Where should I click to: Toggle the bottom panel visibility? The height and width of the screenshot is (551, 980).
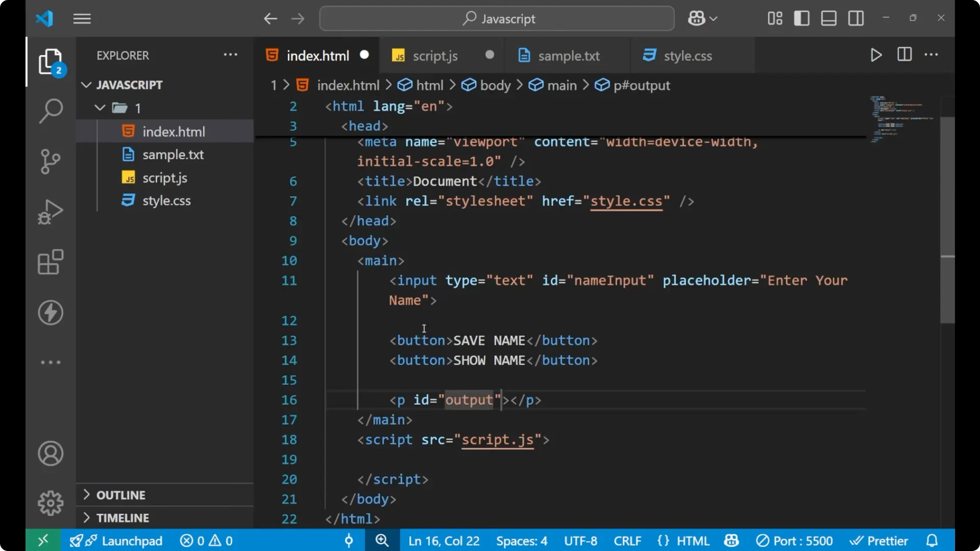coord(828,18)
